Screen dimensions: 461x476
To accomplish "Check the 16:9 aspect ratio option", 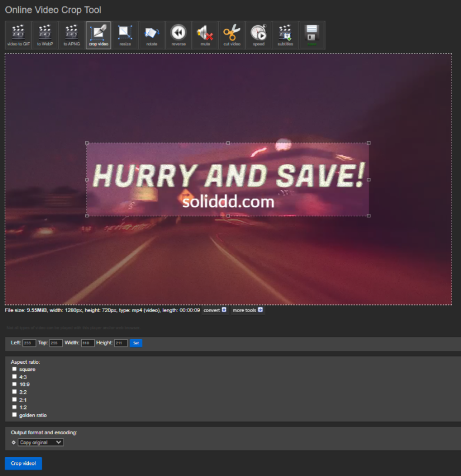I will point(15,384).
